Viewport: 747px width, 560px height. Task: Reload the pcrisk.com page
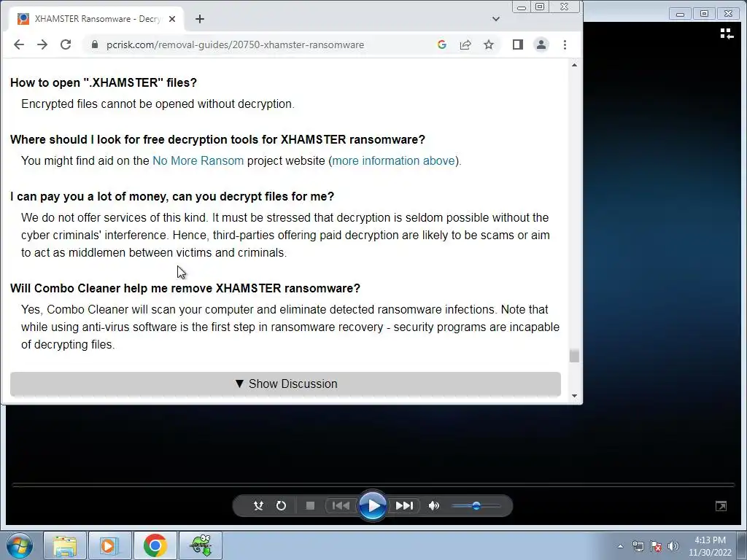tap(66, 44)
